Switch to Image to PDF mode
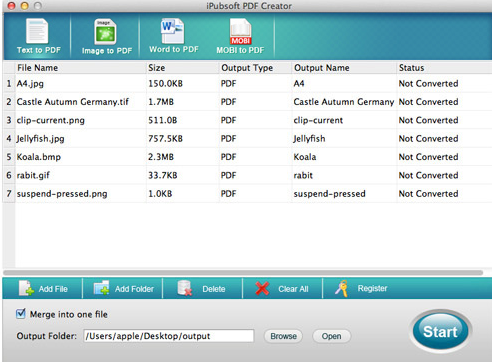 [105, 32]
